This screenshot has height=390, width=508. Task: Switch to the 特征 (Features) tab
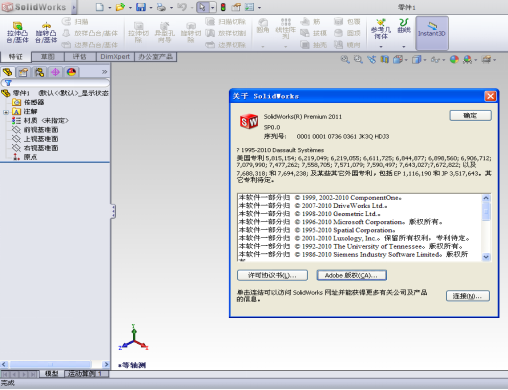pos(16,57)
